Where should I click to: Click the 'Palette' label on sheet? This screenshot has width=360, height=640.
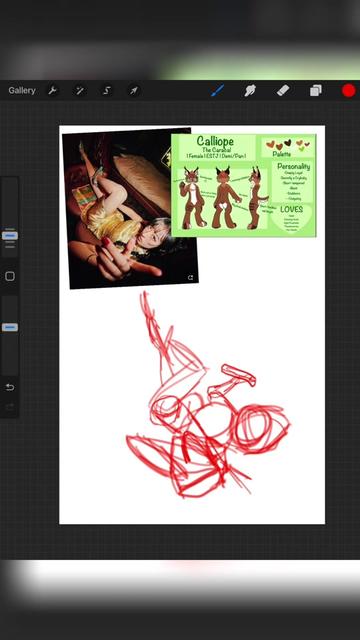point(282,154)
